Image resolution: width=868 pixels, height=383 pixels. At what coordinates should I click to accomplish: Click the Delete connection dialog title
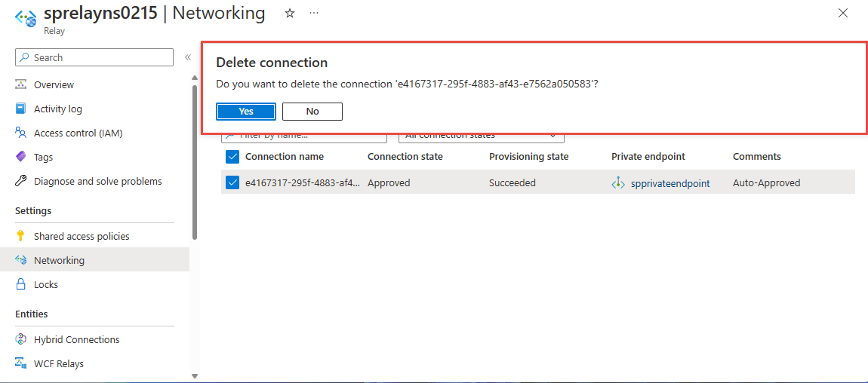coord(272,63)
